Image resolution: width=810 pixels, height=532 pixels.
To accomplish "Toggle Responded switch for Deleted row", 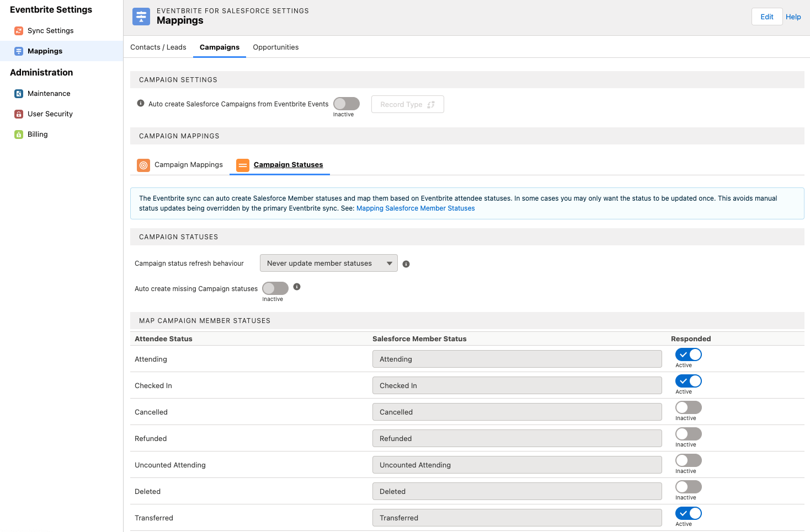I will 689,487.
